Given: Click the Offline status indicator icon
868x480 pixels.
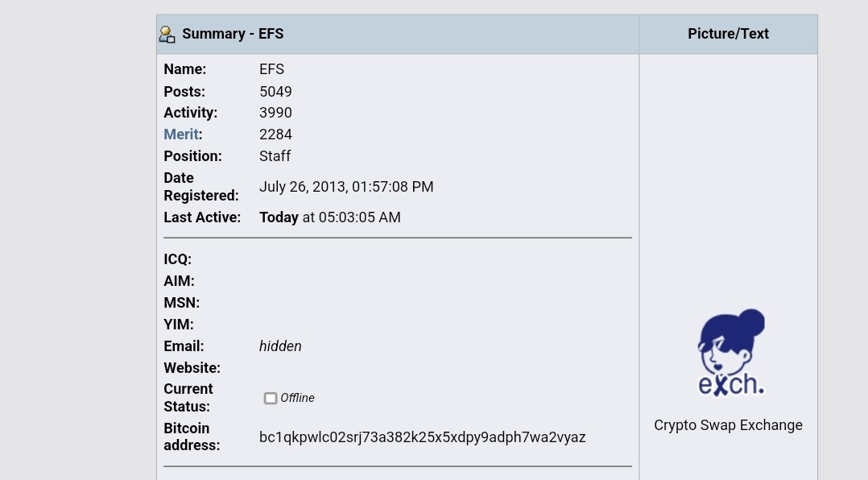Looking at the screenshot, I should click(271, 398).
